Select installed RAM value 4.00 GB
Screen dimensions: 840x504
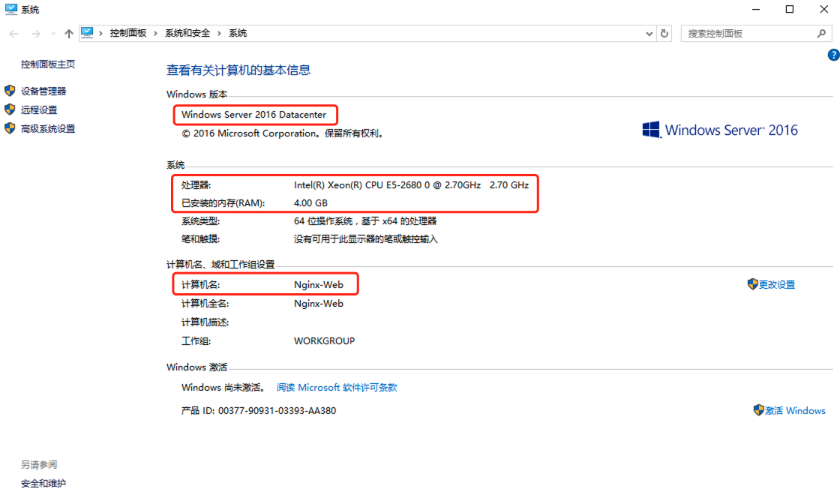[310, 203]
